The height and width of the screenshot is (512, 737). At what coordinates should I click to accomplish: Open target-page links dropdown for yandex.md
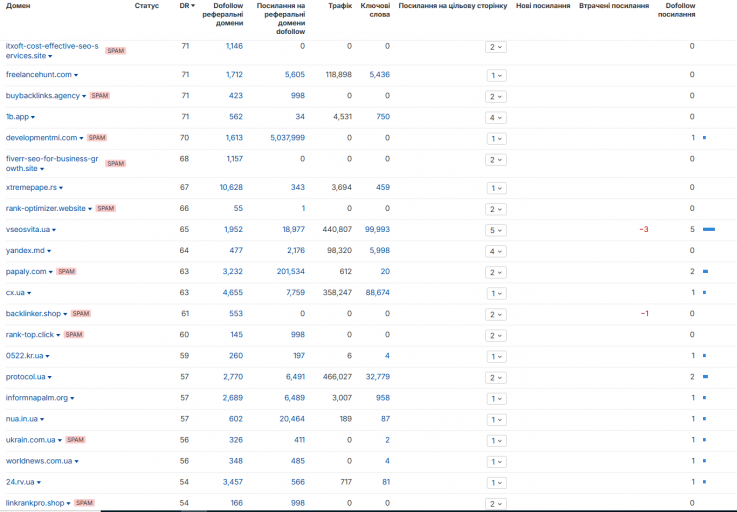pos(496,252)
